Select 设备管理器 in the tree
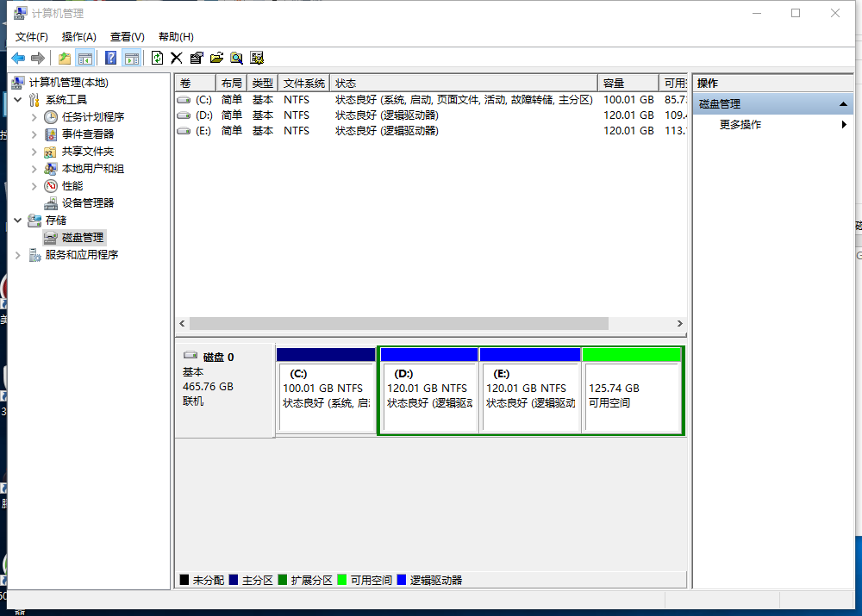Image resolution: width=862 pixels, height=616 pixels. (x=88, y=203)
